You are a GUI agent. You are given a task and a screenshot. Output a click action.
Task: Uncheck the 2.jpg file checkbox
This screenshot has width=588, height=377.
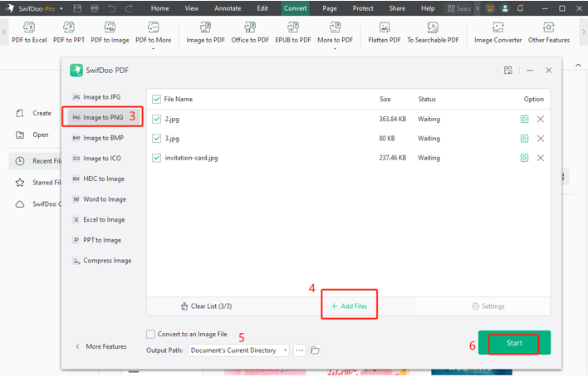pos(156,120)
